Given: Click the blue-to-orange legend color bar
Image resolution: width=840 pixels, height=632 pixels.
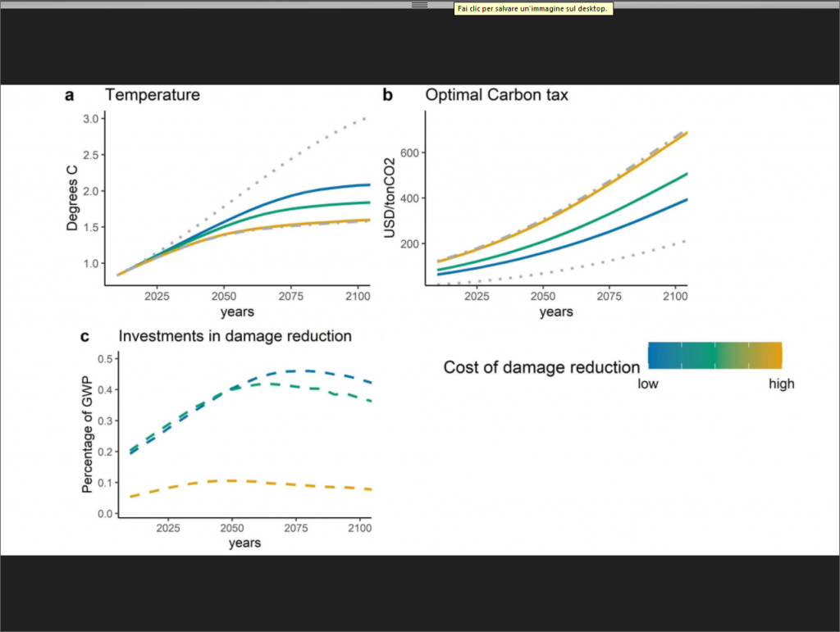Looking at the screenshot, I should click(x=714, y=355).
